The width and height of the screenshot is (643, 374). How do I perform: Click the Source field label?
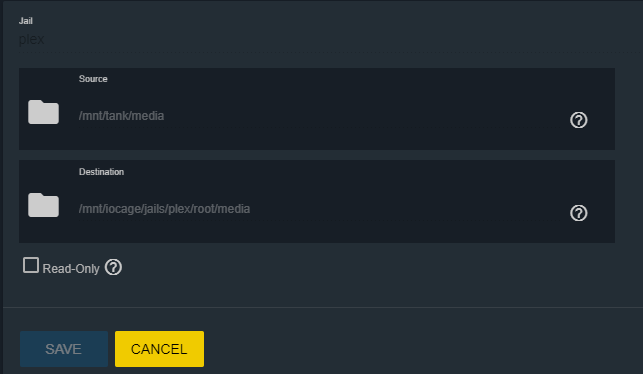(x=93, y=79)
